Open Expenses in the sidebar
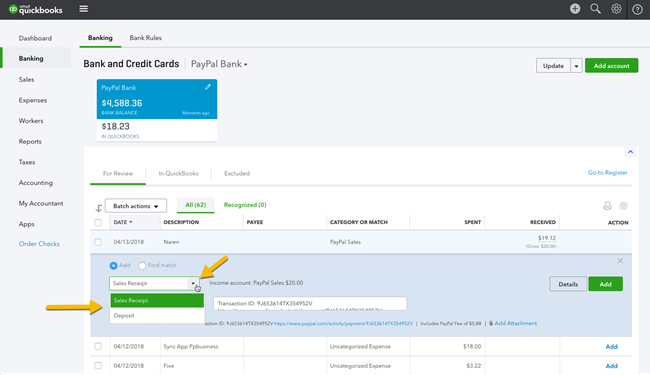 point(33,100)
